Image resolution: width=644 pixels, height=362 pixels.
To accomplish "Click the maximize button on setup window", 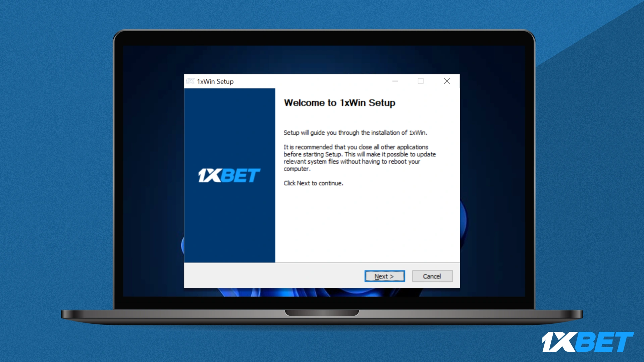I will tap(421, 81).
